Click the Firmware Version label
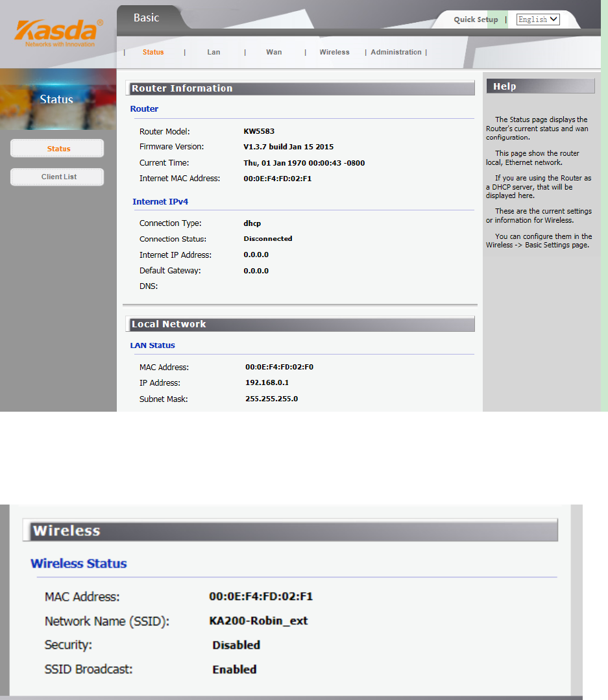 coord(171,147)
